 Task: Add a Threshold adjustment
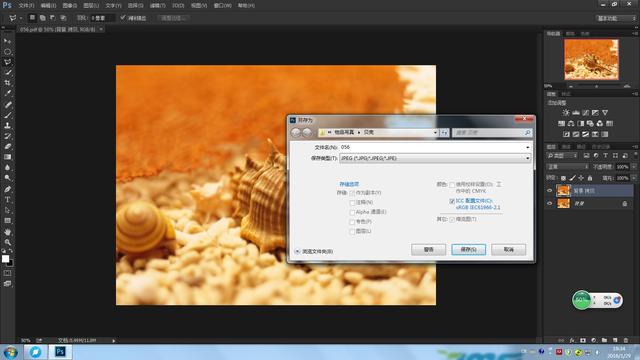coord(585,134)
